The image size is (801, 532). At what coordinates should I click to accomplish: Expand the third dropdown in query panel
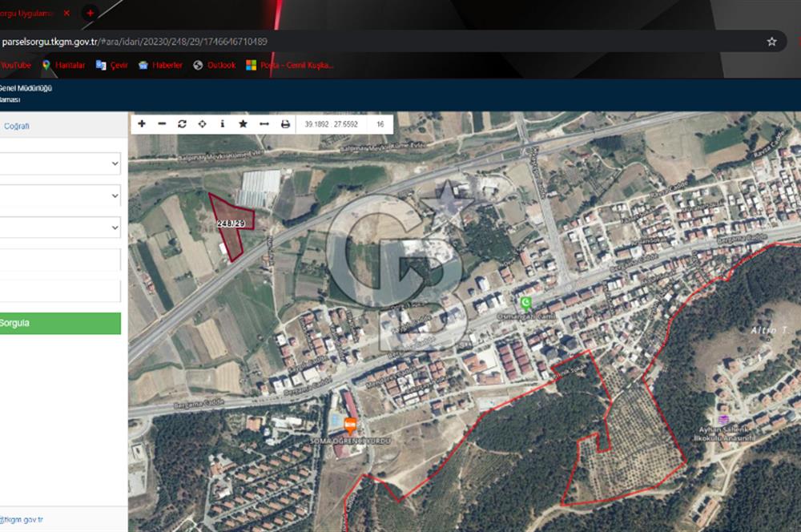(x=60, y=228)
